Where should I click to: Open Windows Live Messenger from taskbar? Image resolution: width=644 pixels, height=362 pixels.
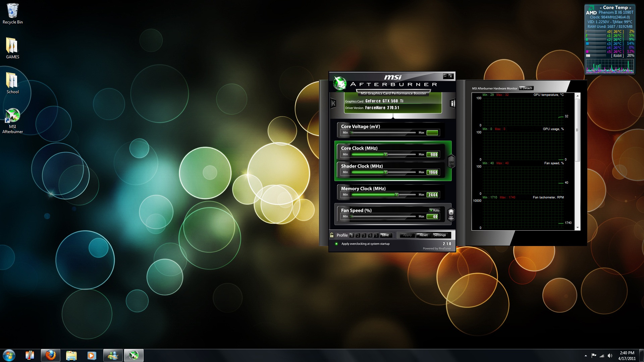[113, 355]
